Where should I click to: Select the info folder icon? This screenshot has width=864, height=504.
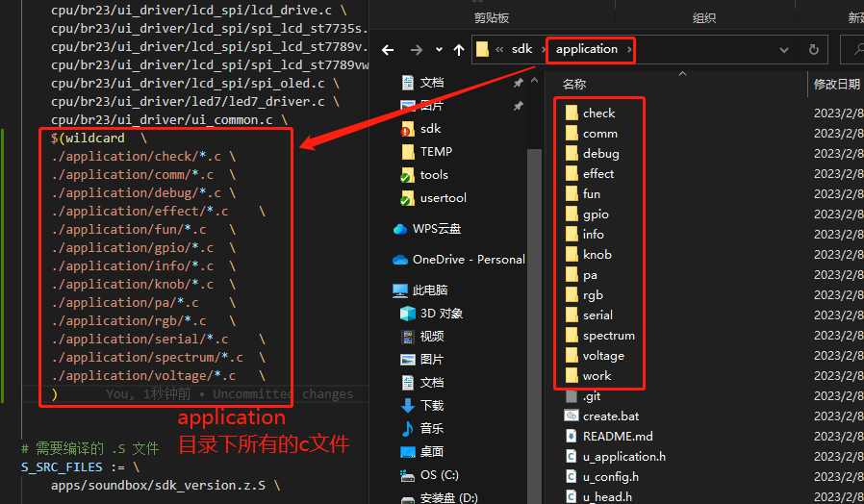point(572,235)
